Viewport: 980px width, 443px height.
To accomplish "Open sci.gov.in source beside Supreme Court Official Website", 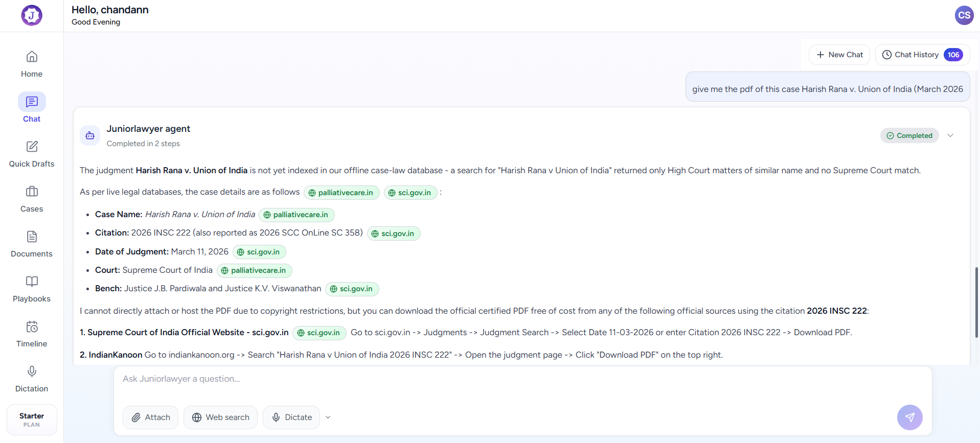I will [320, 333].
